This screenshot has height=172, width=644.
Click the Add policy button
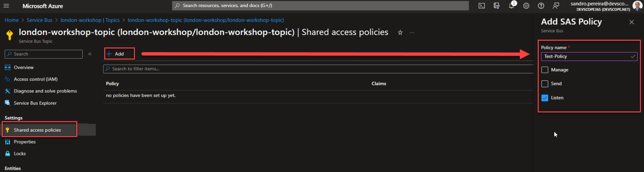(115, 54)
